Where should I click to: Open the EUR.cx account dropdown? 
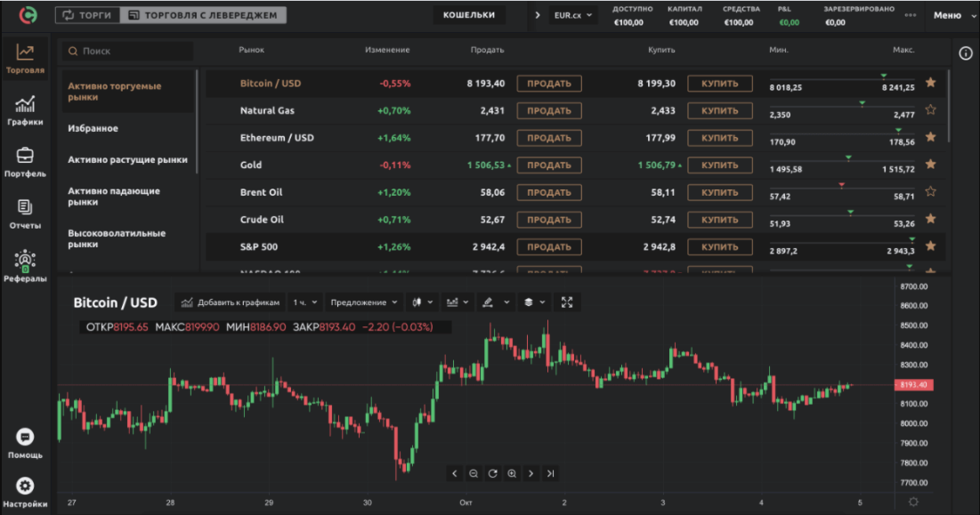tap(575, 15)
